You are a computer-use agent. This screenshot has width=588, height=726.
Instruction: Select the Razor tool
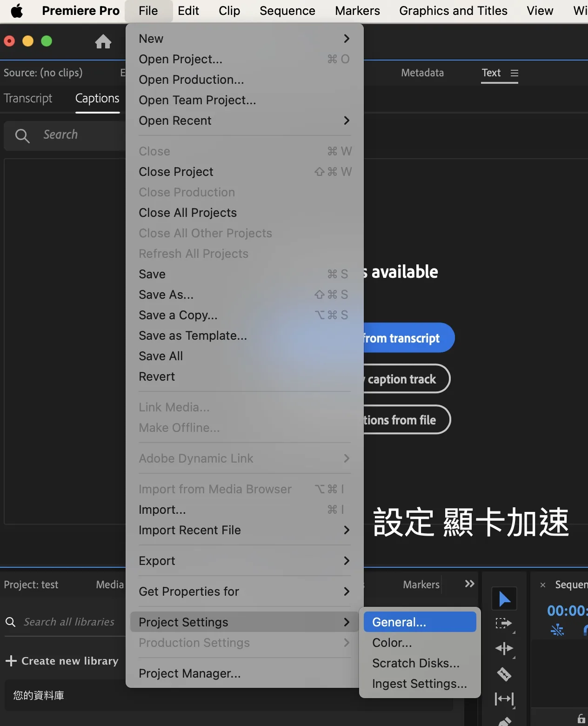pyautogui.click(x=504, y=674)
